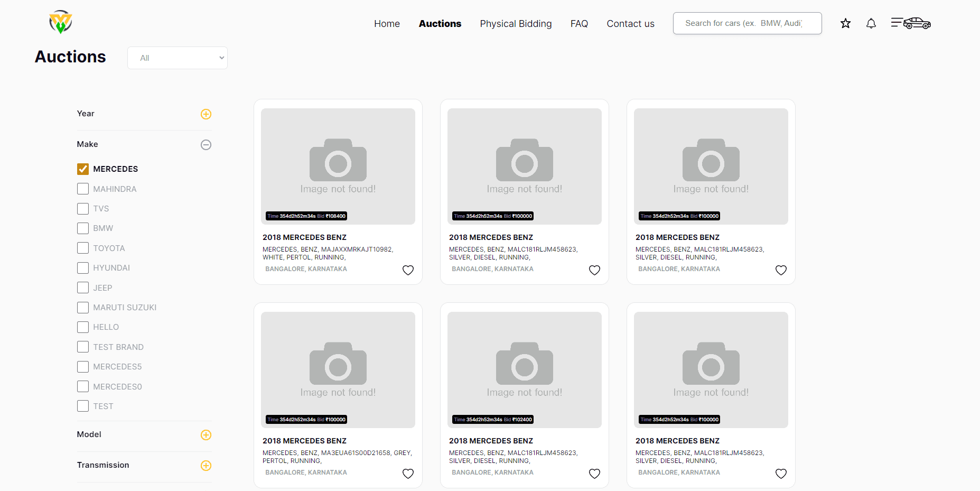
Task: Check the TEST BRAND checkbox
Action: 83,347
